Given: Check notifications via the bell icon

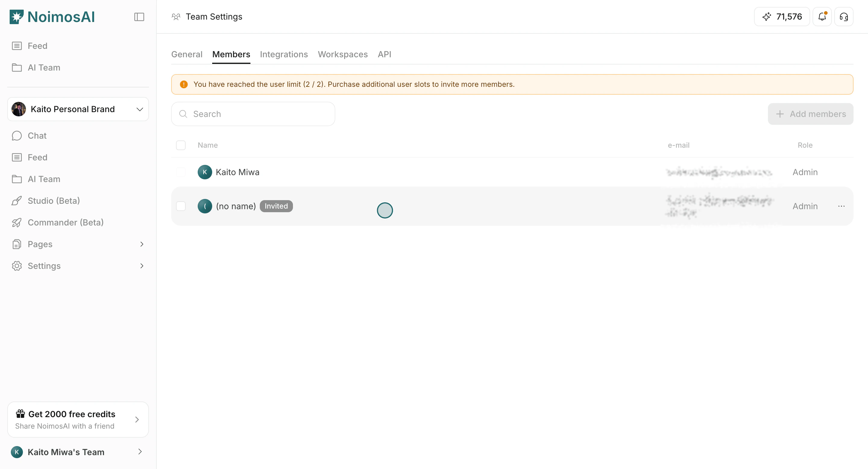Looking at the screenshot, I should (822, 17).
